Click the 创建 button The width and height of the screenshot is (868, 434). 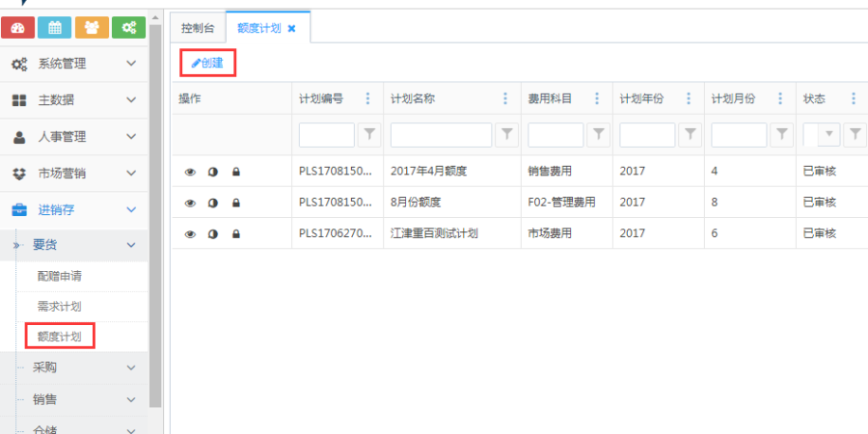pyautogui.click(x=207, y=63)
